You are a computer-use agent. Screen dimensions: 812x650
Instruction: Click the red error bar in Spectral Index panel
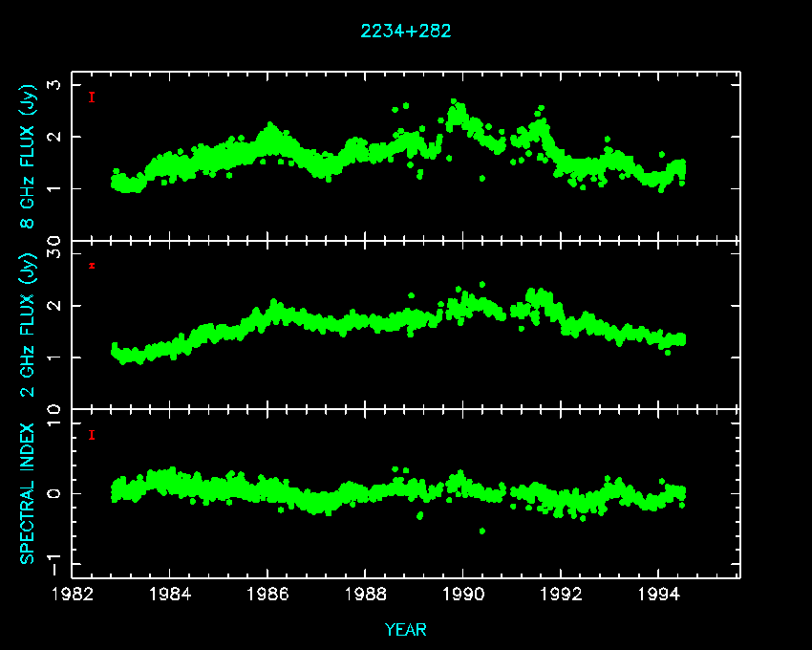(92, 435)
